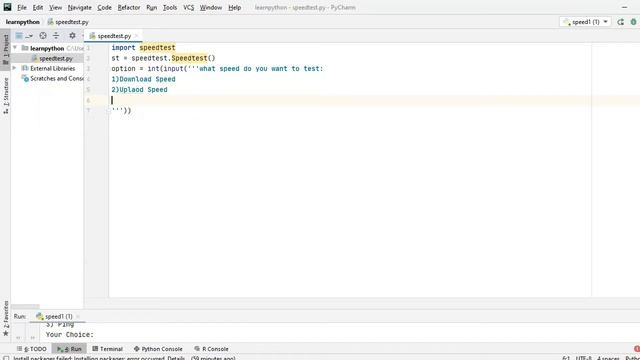The image size is (640, 360).
Task: Select External Libraries in project tree
Action: click(52, 68)
